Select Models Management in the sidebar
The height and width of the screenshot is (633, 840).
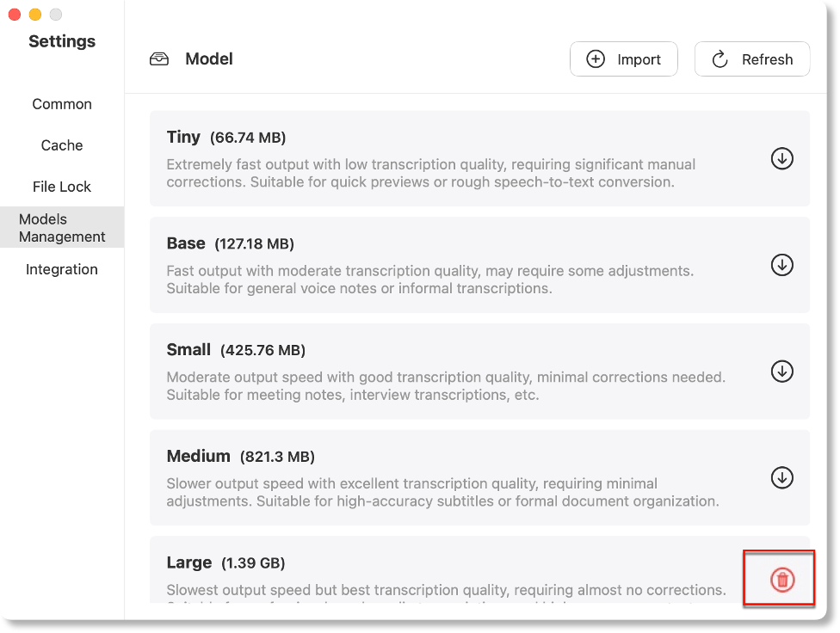pos(62,228)
